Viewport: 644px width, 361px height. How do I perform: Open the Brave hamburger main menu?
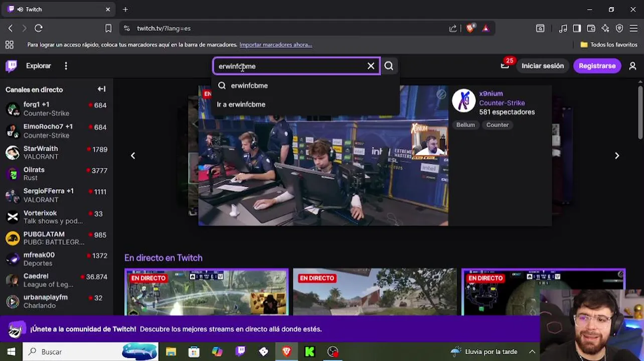pos(633,28)
